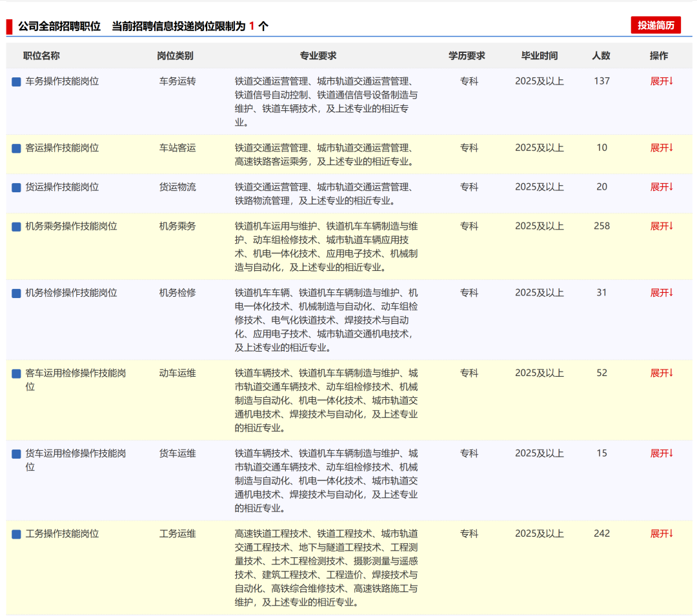Click the position name 客车运用检修操作技能岗位
Screen dimensions: 697x616
pyautogui.click(x=76, y=380)
